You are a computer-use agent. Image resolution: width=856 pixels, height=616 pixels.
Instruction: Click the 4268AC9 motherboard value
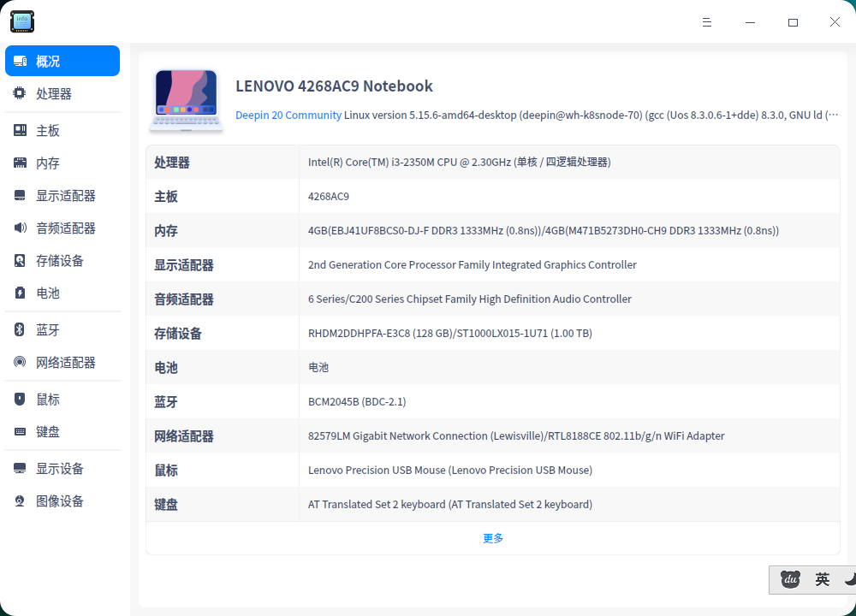pos(328,197)
